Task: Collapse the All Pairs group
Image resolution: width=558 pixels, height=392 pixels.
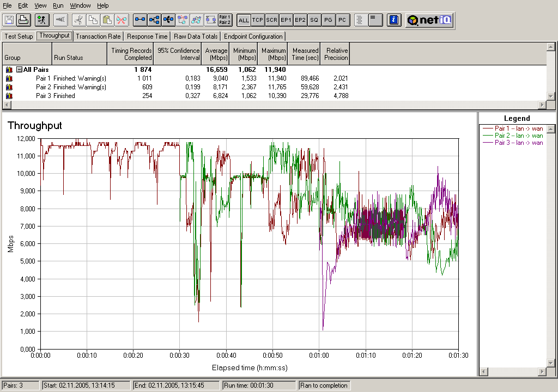Action: coord(20,69)
